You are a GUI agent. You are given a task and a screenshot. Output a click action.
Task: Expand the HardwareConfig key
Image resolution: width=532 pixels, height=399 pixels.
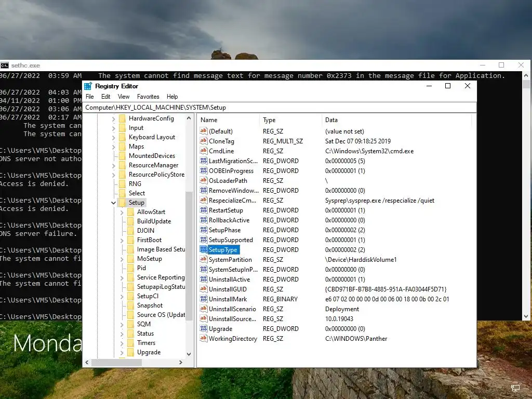click(113, 119)
